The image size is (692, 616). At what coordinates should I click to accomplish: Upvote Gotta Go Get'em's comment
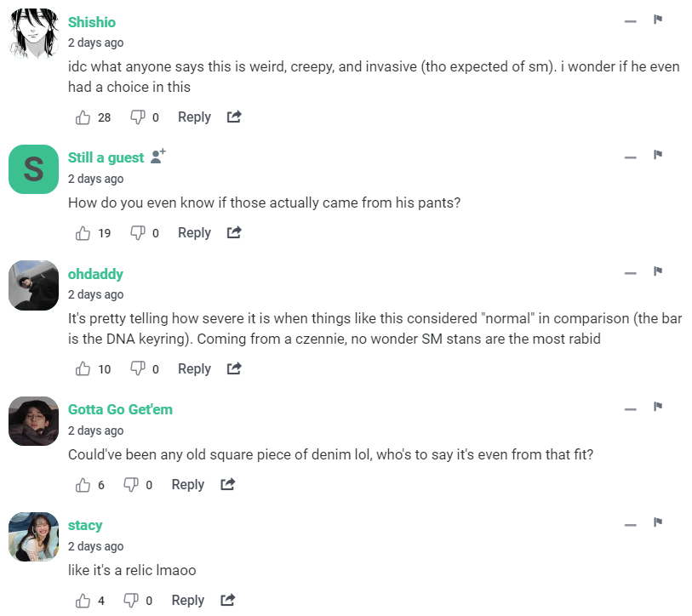click(x=83, y=485)
